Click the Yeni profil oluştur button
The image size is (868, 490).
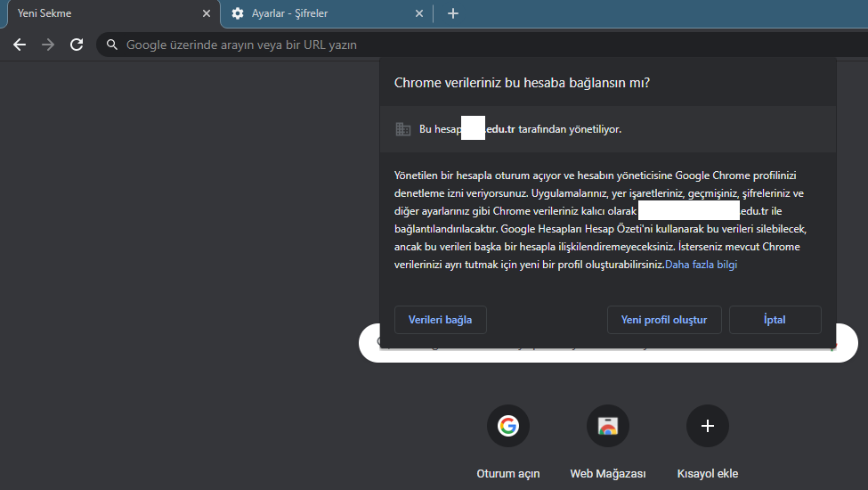(x=664, y=320)
